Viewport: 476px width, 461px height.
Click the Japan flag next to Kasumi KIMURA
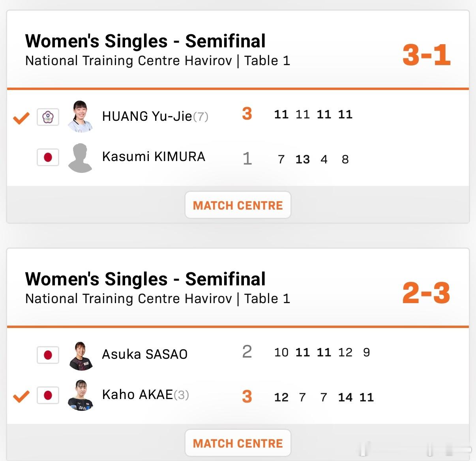48,157
